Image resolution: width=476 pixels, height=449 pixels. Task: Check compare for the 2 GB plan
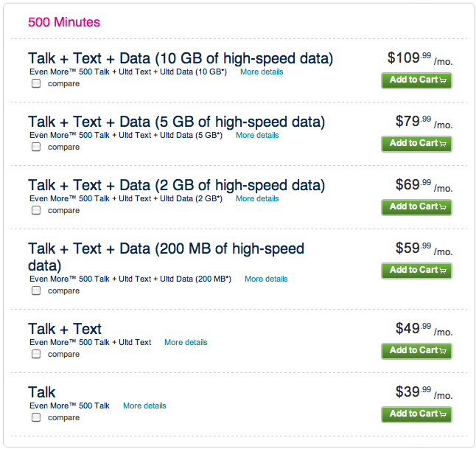(x=36, y=210)
